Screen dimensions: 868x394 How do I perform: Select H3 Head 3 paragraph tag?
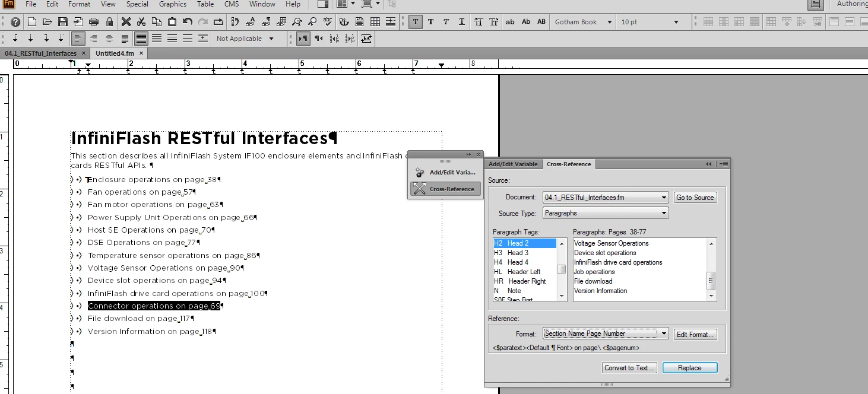tap(525, 253)
